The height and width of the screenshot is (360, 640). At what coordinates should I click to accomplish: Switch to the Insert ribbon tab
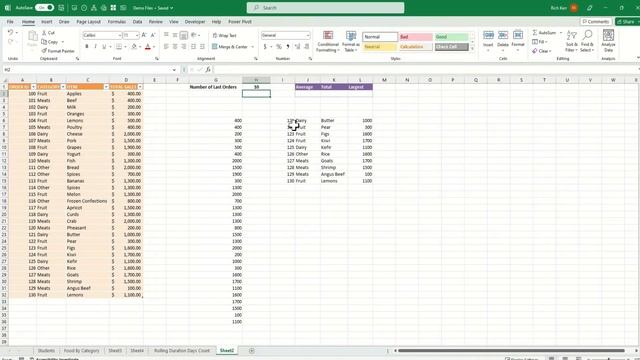(47, 22)
